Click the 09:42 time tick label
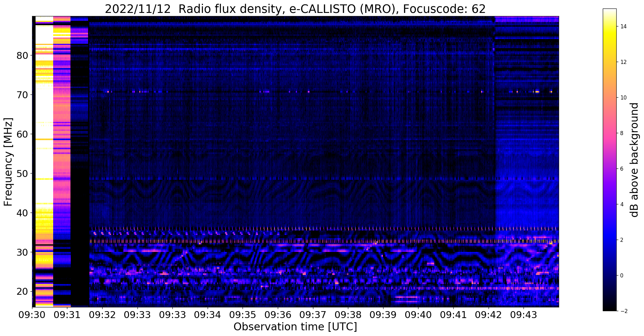This screenshot has width=644, height=336. point(489,314)
